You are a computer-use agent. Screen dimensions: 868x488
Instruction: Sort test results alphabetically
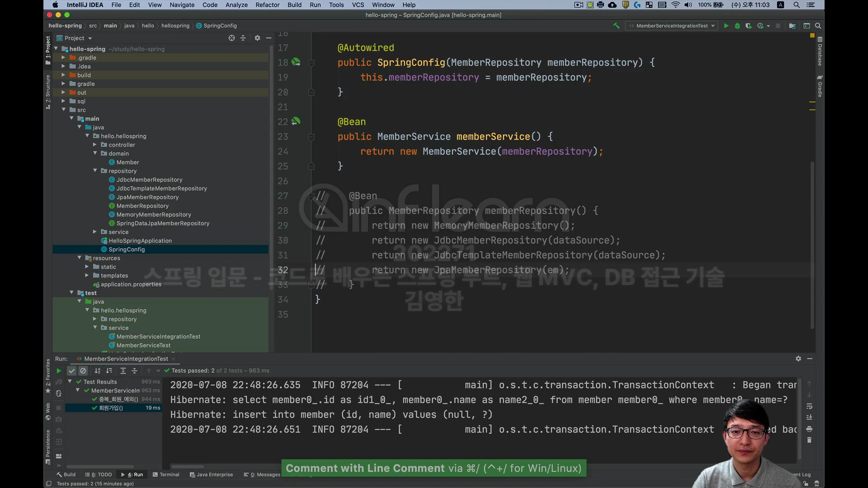click(98, 371)
